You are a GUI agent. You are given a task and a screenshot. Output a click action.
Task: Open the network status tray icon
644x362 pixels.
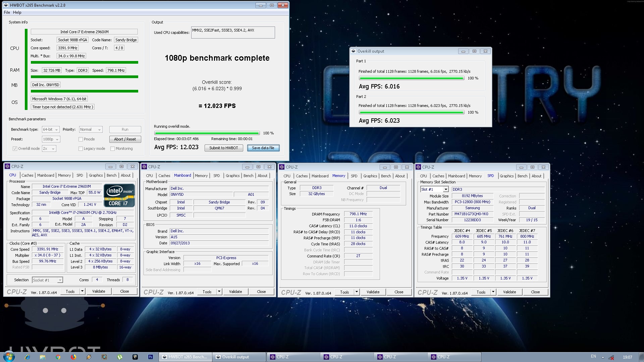[611, 357]
